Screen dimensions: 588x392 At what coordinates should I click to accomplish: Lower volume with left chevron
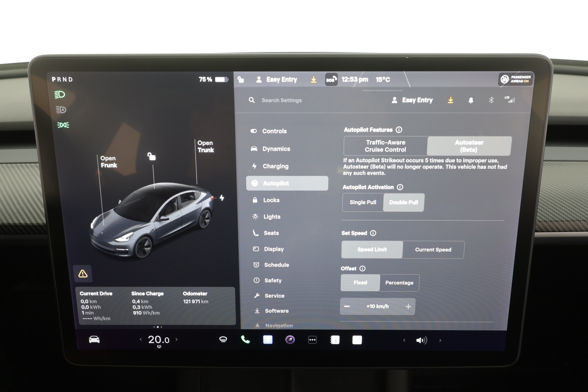404,340
